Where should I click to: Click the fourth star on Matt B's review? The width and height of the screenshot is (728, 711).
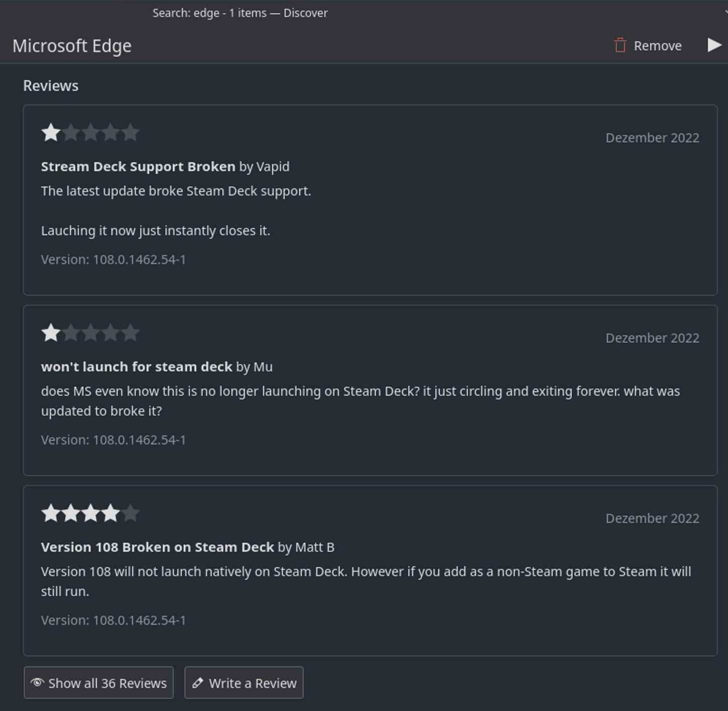[111, 513]
